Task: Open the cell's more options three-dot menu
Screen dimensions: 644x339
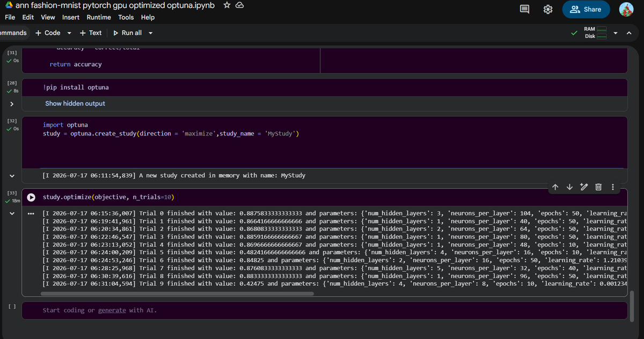Action: [612, 187]
